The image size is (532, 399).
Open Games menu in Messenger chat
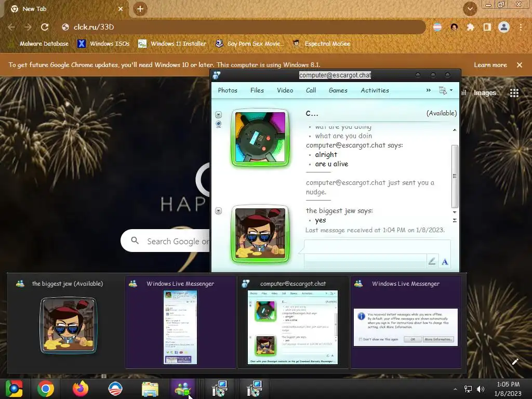tap(338, 90)
